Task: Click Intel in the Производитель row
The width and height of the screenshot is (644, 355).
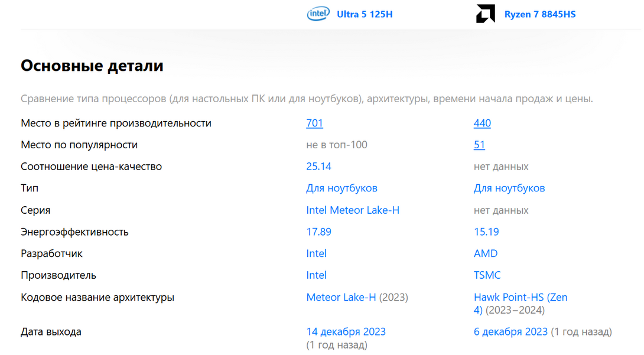Action: tap(316, 275)
